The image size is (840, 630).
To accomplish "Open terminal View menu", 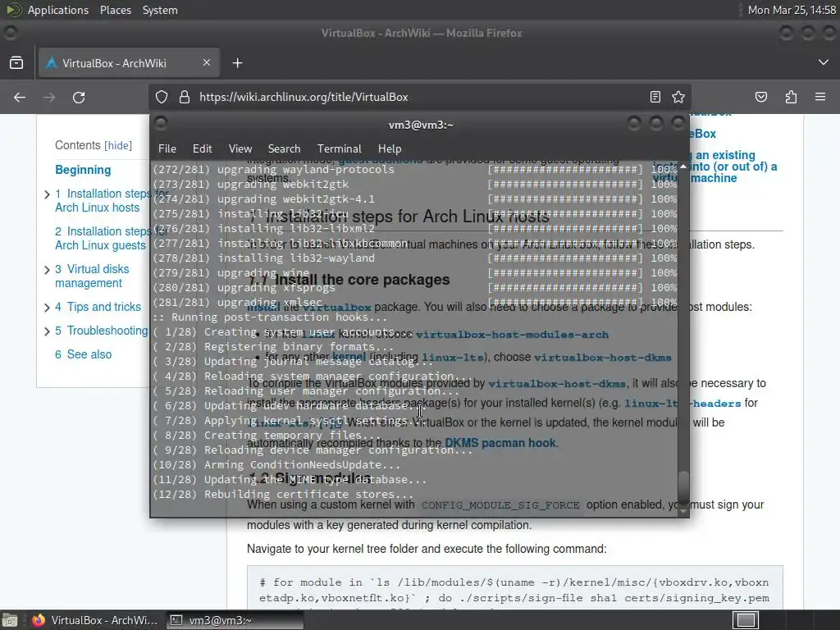I will point(240,148).
